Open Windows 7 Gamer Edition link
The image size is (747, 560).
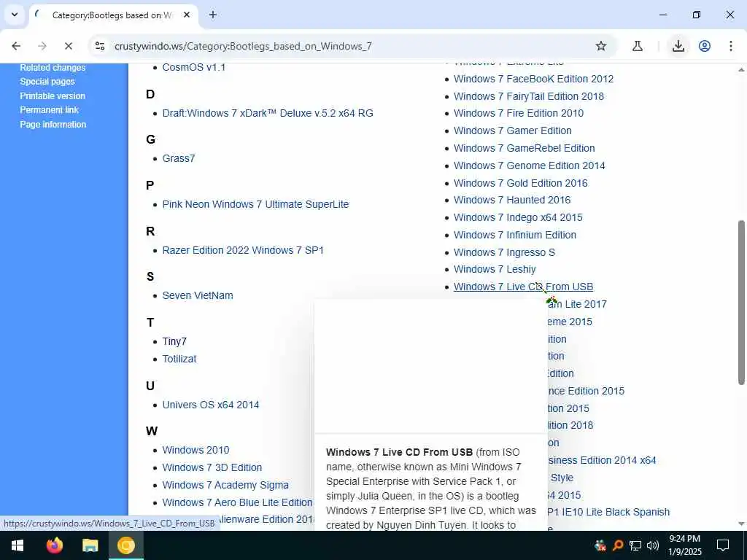click(x=513, y=131)
